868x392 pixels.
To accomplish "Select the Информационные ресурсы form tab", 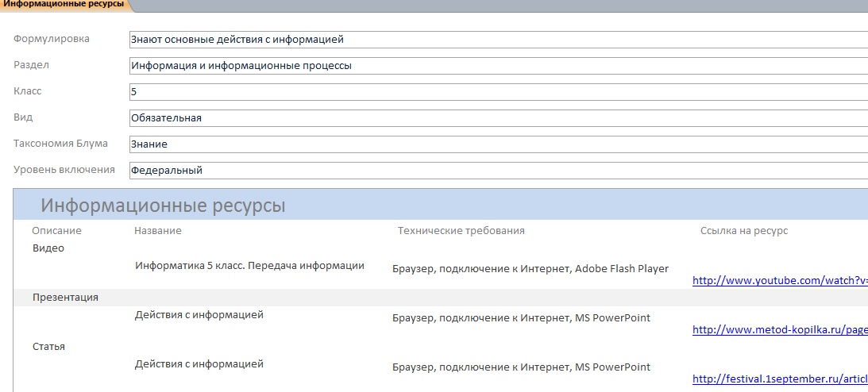I will click(x=63, y=5).
